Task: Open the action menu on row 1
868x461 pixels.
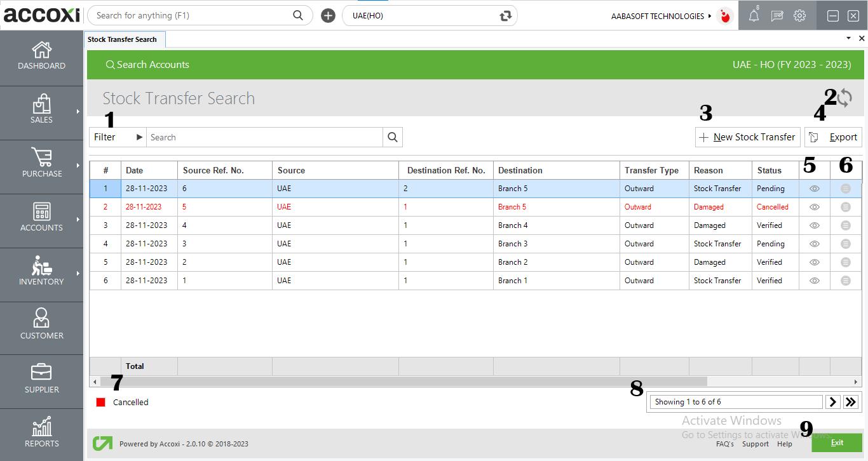Action: click(846, 188)
